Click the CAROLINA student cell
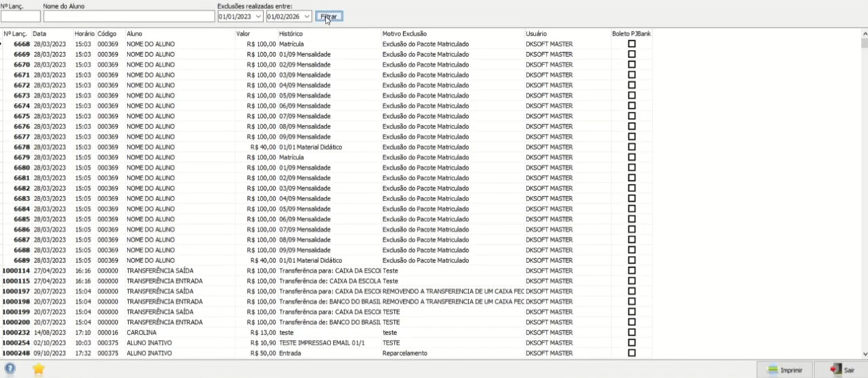Screen dimensions: 868x378 (x=141, y=332)
